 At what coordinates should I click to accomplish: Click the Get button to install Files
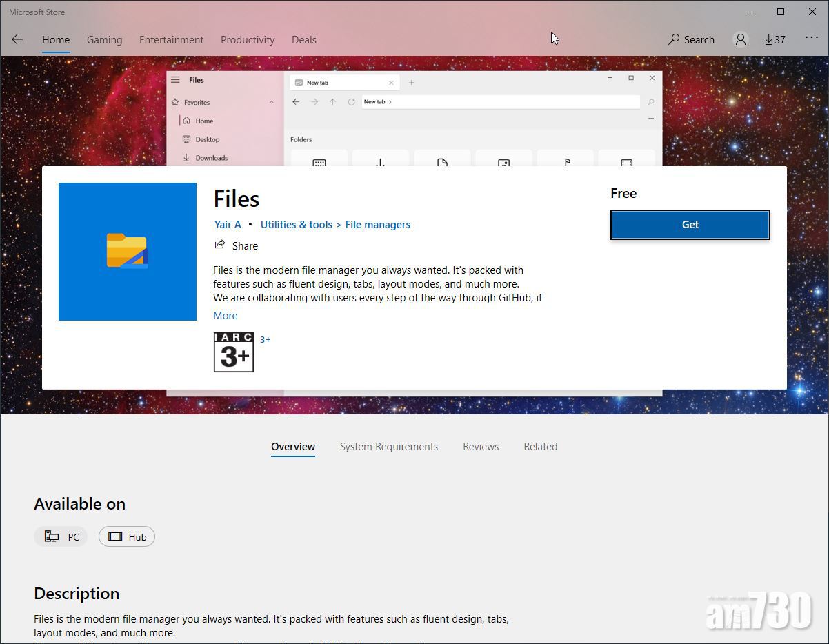click(690, 224)
